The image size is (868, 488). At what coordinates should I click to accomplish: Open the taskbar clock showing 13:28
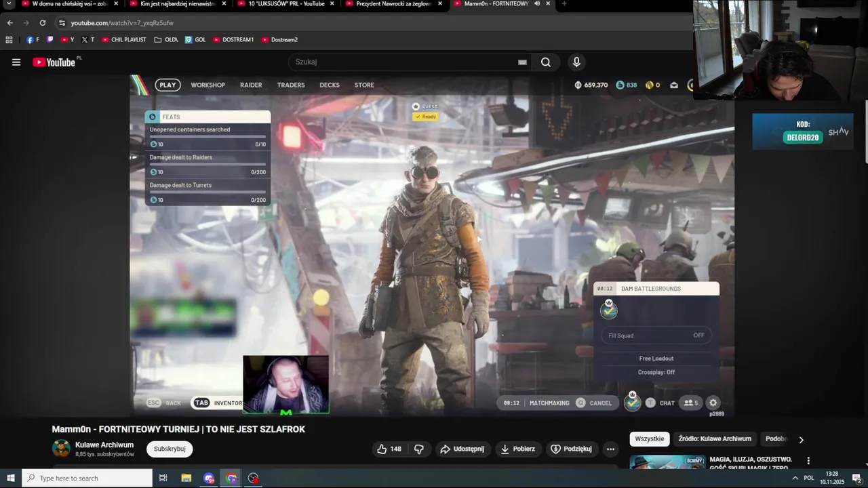coord(832,478)
